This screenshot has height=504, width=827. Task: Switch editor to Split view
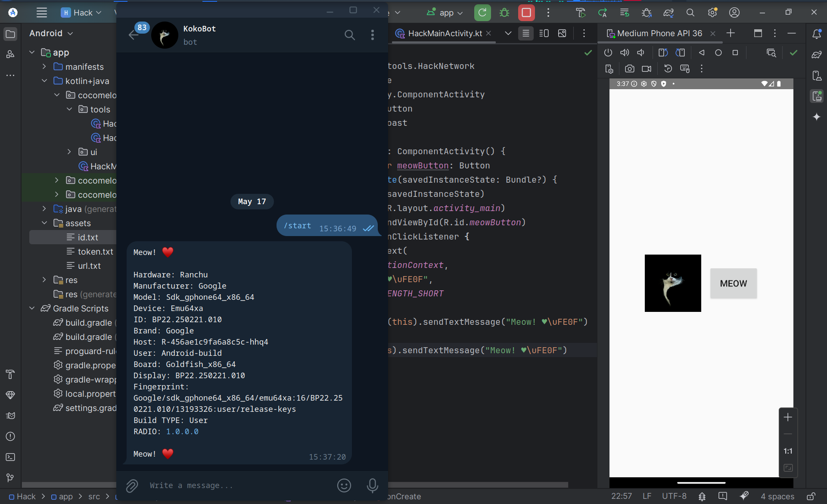point(544,33)
